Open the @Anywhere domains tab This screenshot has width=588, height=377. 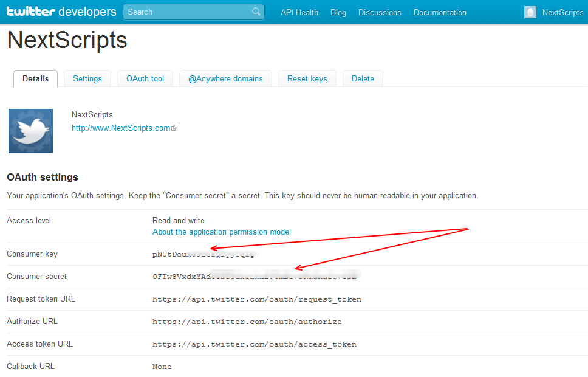[x=225, y=79]
